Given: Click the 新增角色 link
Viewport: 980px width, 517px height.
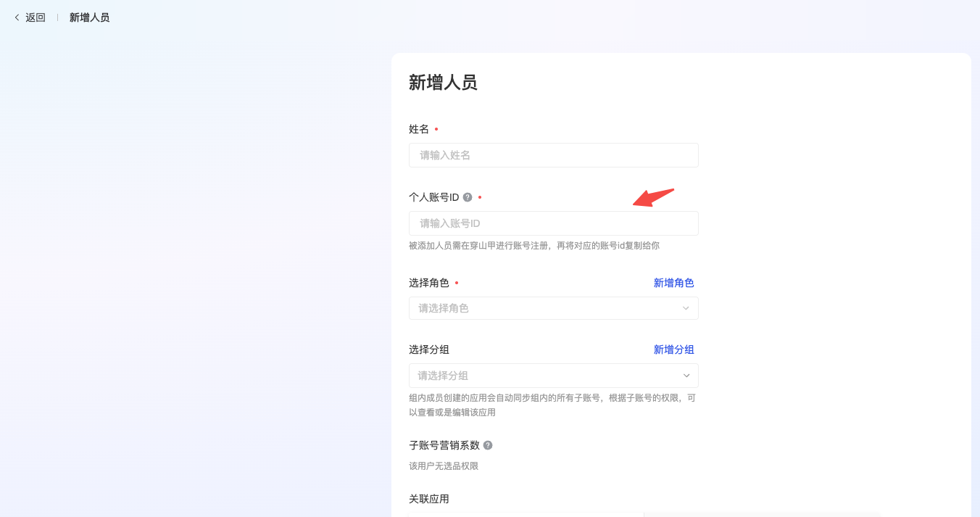Looking at the screenshot, I should (x=673, y=283).
